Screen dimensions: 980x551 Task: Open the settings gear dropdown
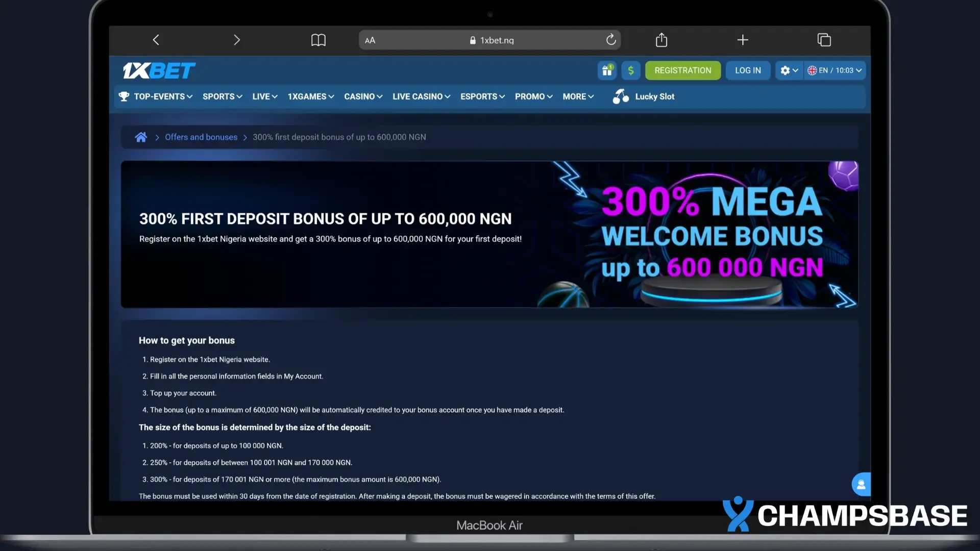pyautogui.click(x=789, y=70)
